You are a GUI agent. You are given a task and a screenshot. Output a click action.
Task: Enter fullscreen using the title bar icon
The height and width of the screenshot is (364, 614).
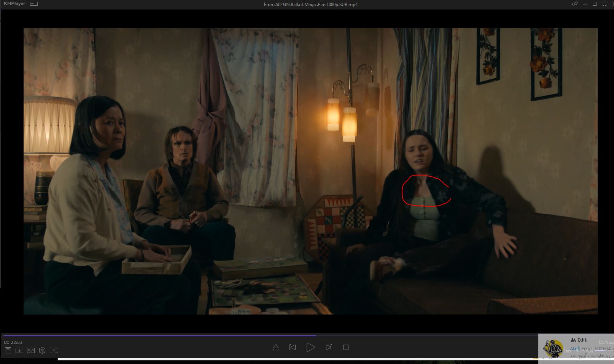coord(604,4)
